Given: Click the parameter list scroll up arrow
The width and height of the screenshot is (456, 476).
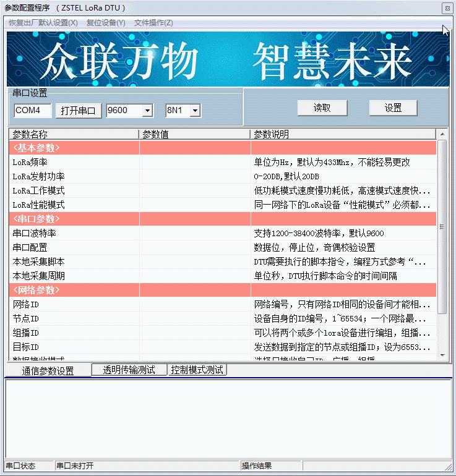Looking at the screenshot, I should (442, 134).
